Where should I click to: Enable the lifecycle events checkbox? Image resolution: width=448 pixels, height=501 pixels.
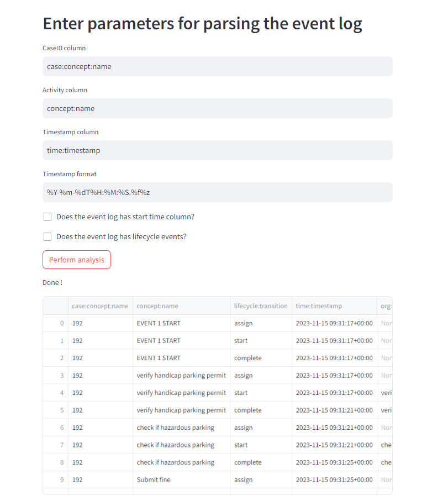coord(48,236)
